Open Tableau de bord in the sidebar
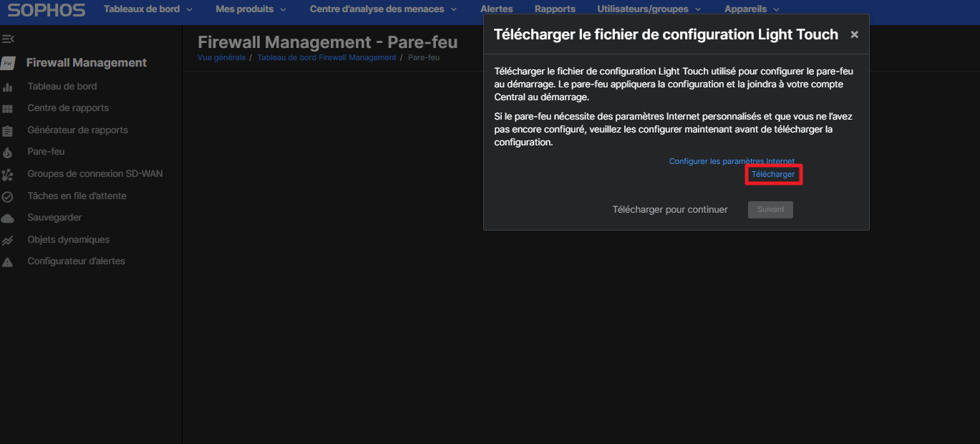The image size is (980, 444). [x=62, y=87]
